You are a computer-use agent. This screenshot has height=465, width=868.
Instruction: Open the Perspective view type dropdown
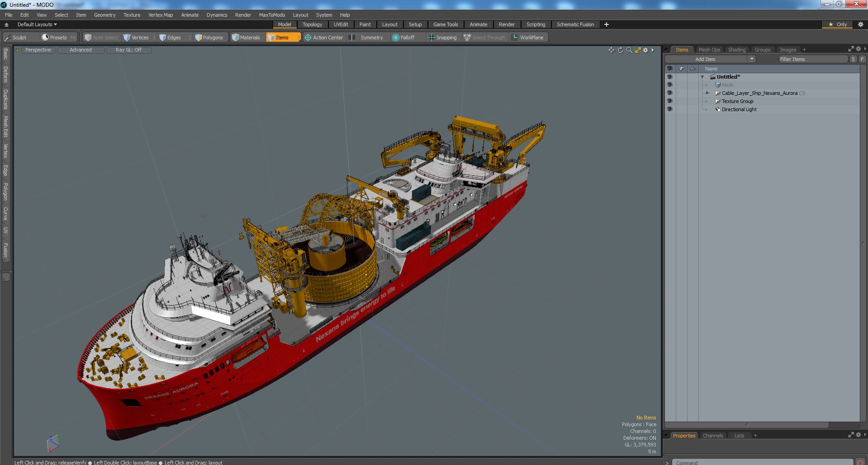[x=38, y=50]
